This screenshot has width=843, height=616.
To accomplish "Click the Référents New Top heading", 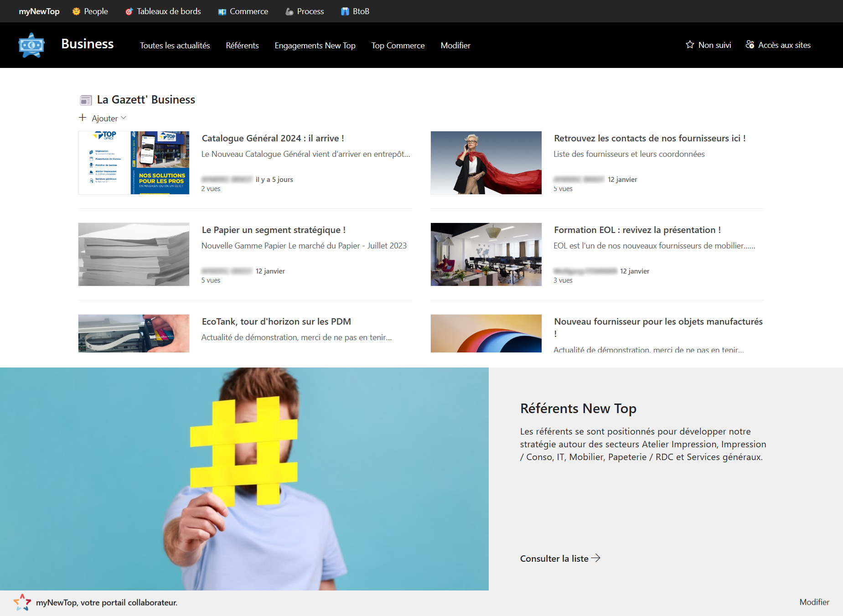I will (578, 409).
